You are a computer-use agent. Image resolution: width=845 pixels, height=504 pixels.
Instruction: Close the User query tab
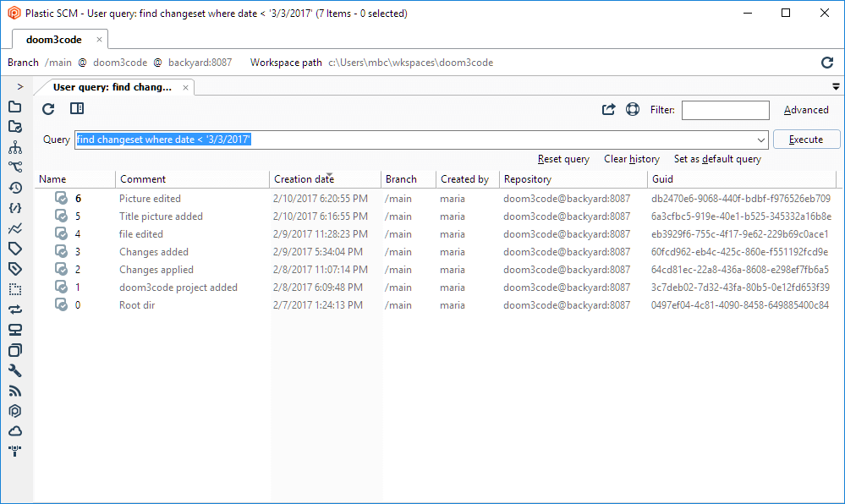[x=185, y=87]
